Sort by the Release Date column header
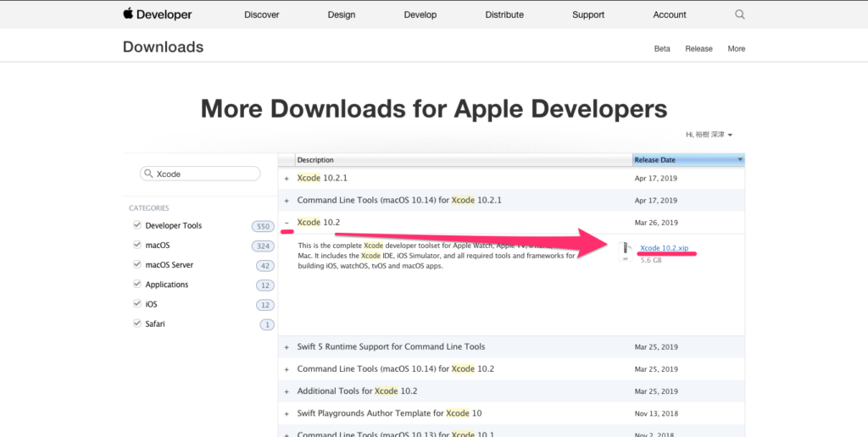868x437 pixels. (x=688, y=160)
